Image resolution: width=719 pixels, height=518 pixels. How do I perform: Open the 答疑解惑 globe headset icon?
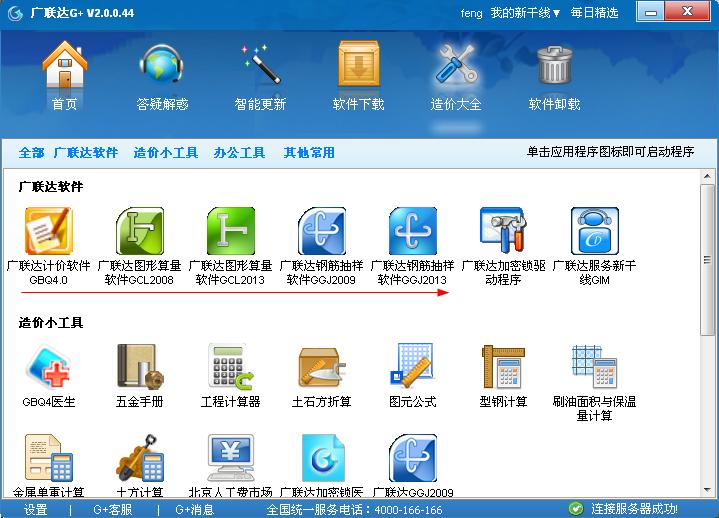pyautogui.click(x=161, y=65)
